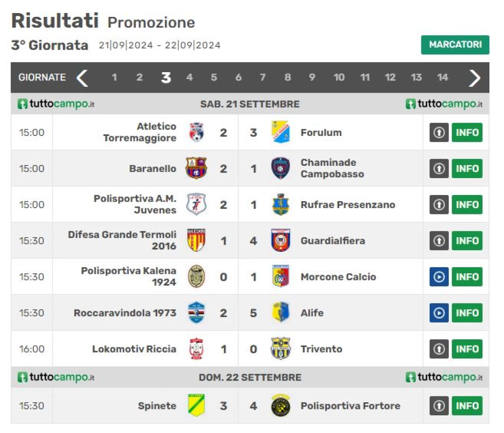The height and width of the screenshot is (433, 504).
Task: Click the play icon for Roccaravindola vs Alife
Action: click(x=439, y=313)
